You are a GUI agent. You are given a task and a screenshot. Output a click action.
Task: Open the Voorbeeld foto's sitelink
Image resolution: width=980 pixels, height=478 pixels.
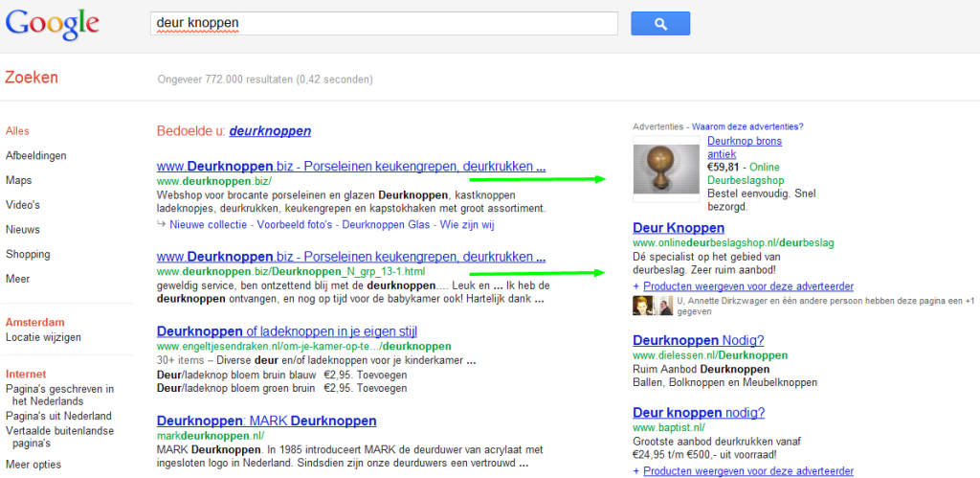[x=295, y=224]
